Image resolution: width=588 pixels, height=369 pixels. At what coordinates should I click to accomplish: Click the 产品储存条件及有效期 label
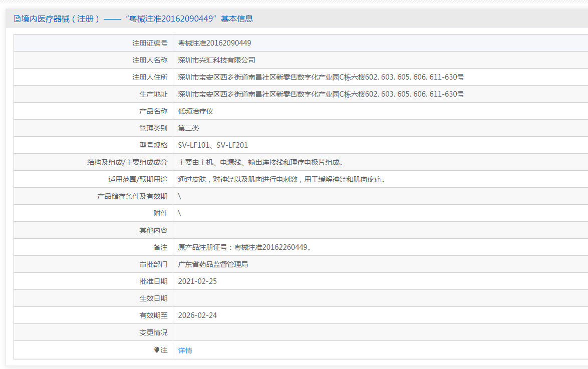pyautogui.click(x=132, y=196)
